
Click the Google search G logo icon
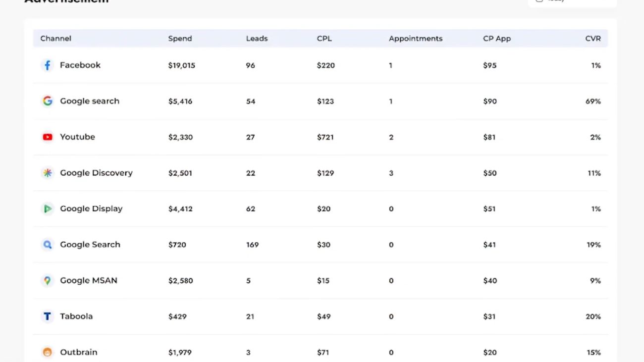tap(47, 101)
